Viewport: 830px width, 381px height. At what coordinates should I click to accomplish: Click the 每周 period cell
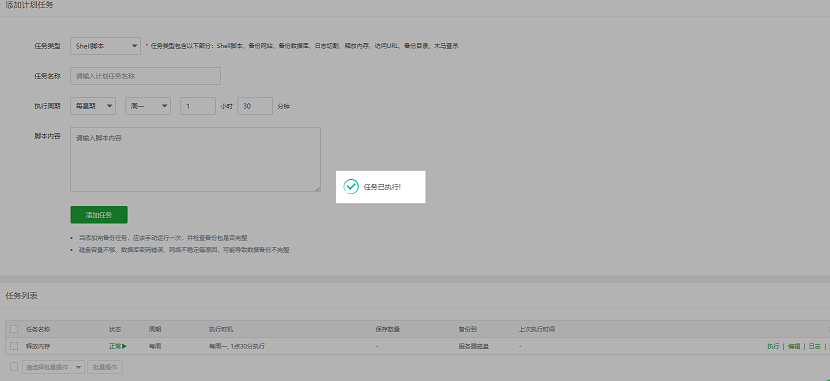coord(155,346)
